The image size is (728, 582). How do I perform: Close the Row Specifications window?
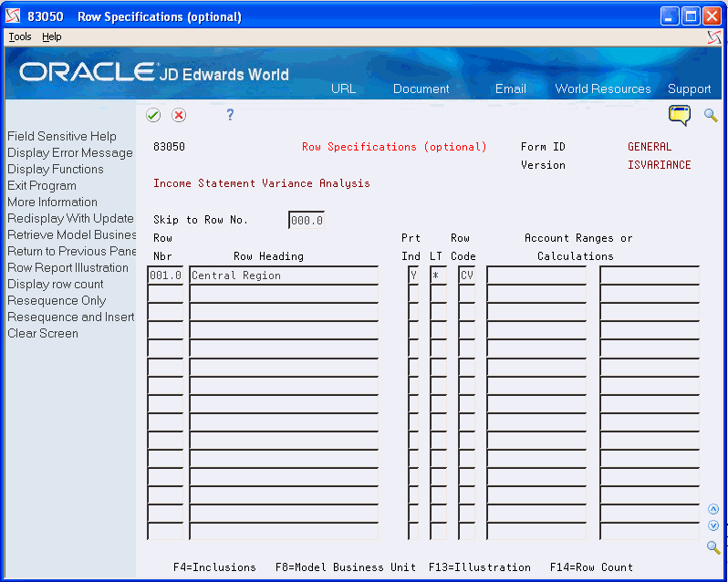tap(712, 16)
